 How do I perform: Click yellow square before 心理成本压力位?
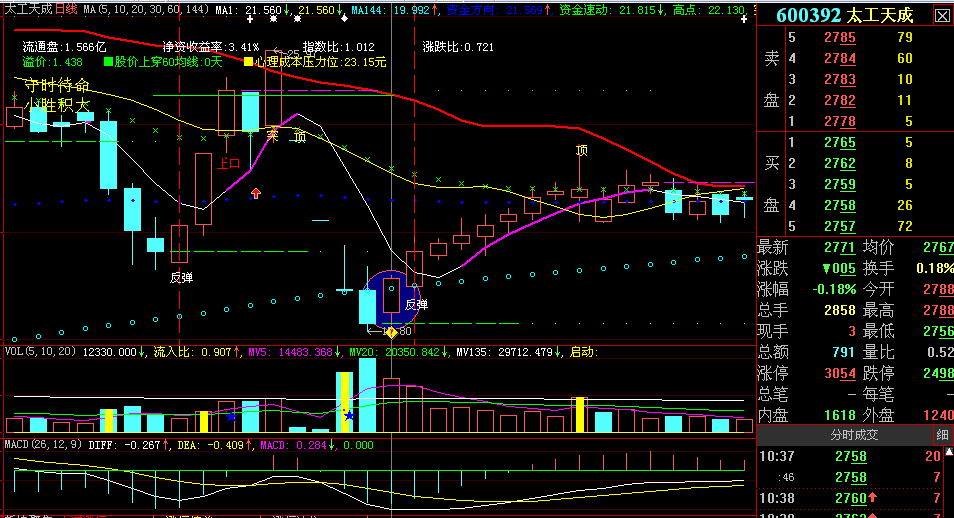[249, 61]
